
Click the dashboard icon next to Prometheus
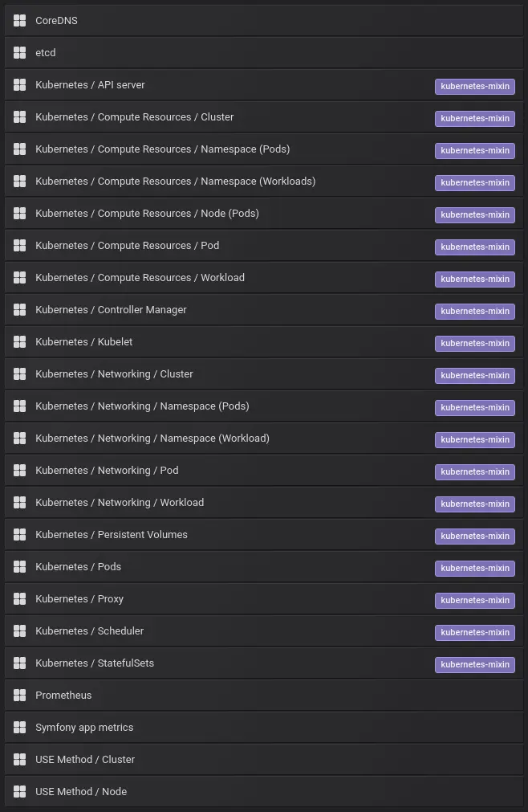(x=19, y=695)
